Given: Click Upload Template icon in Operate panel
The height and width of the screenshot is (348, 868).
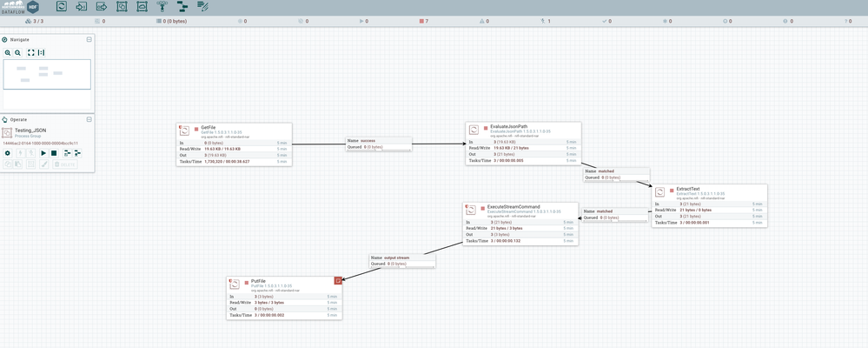Looking at the screenshot, I should (x=77, y=153).
